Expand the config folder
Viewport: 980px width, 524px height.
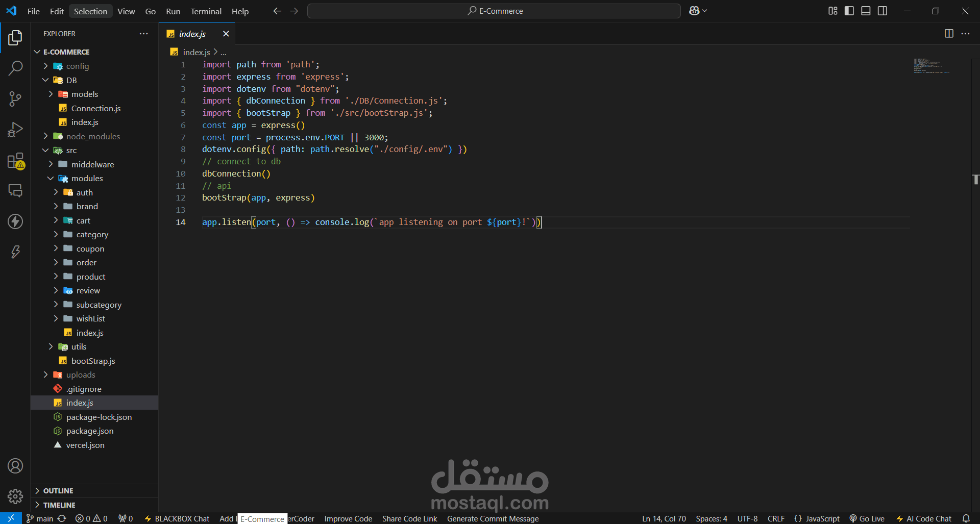click(94, 66)
